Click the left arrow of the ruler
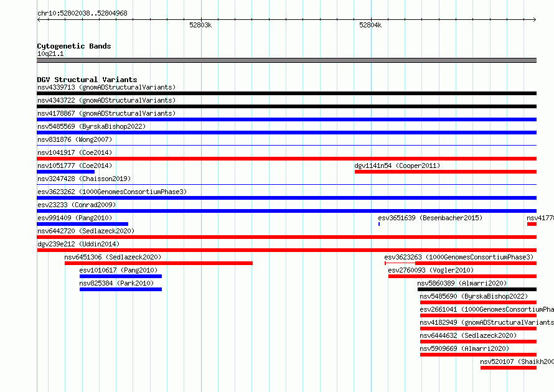This screenshot has width=554, height=392. (x=39, y=19)
